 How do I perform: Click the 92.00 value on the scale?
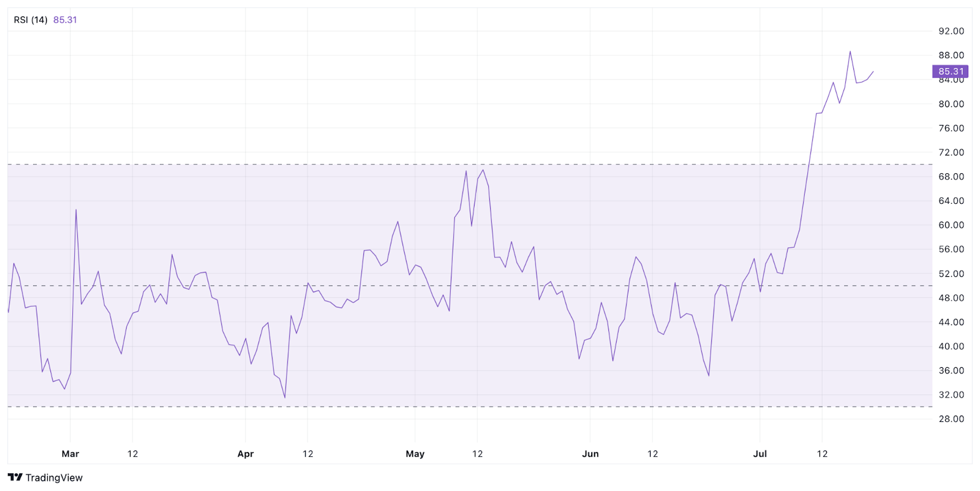[x=951, y=31]
